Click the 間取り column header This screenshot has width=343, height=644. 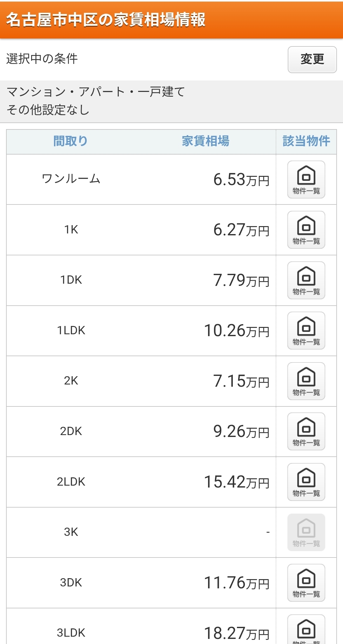pos(71,141)
